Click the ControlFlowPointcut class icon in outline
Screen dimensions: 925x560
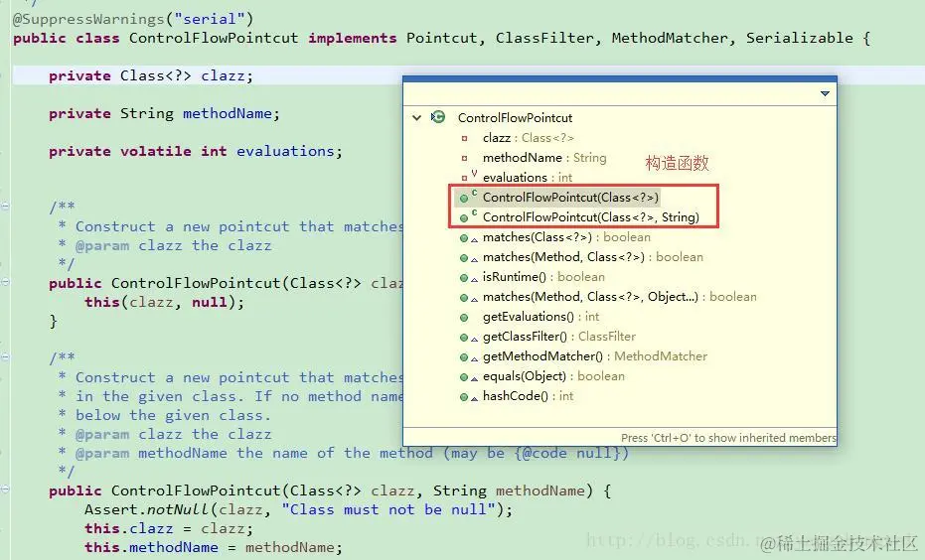click(438, 117)
